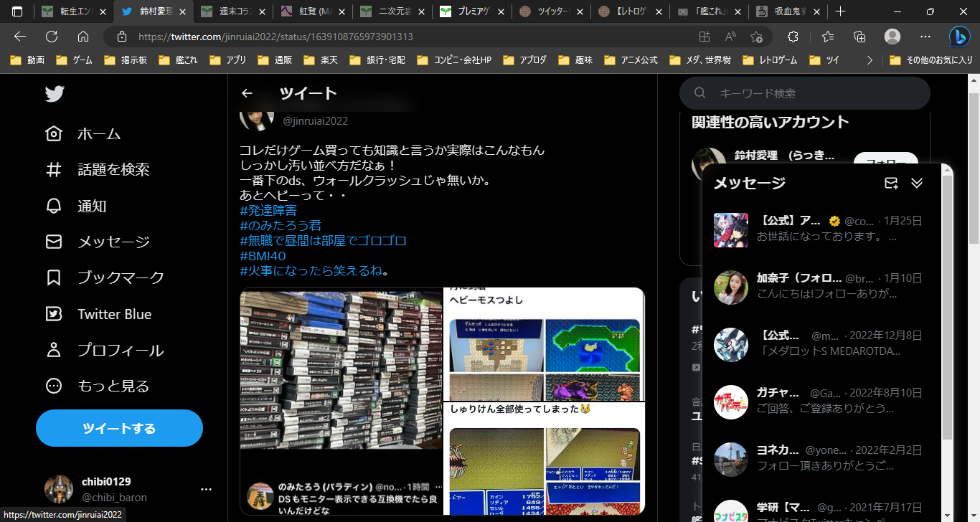Switch to the 吸血鬼 tab
Screen dimensions: 980x522
pyautogui.click(x=788, y=11)
